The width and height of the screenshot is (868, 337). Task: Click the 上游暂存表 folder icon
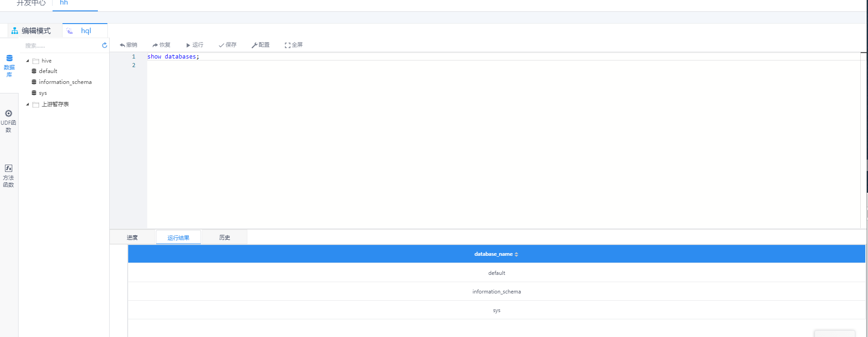tap(36, 104)
